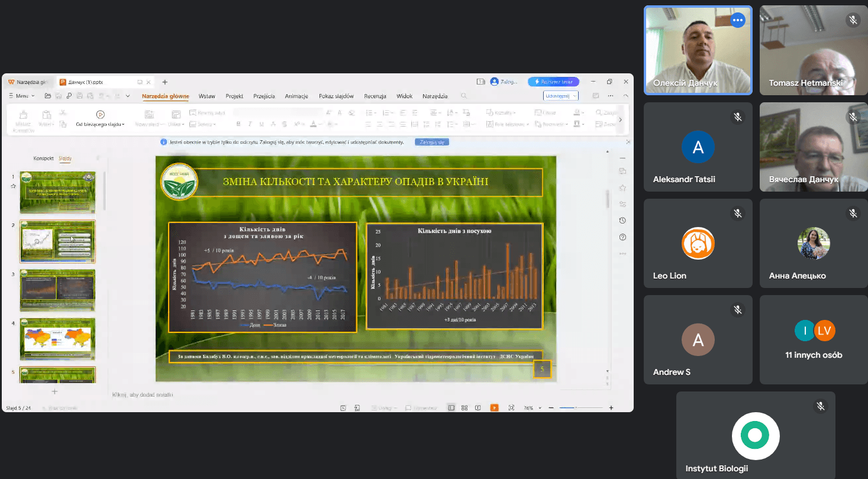This screenshot has height=479, width=868.
Task: Click the Zalog... sign-in text in title bar
Action: 509,82
